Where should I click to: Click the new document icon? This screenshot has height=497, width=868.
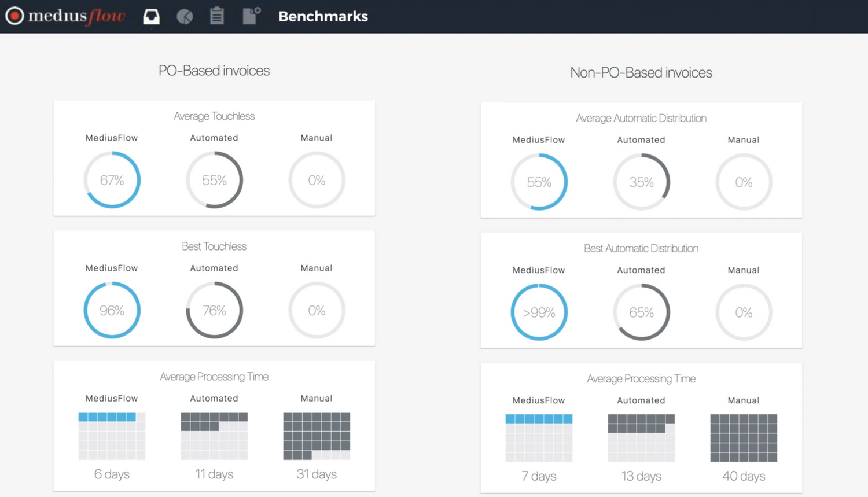251,16
